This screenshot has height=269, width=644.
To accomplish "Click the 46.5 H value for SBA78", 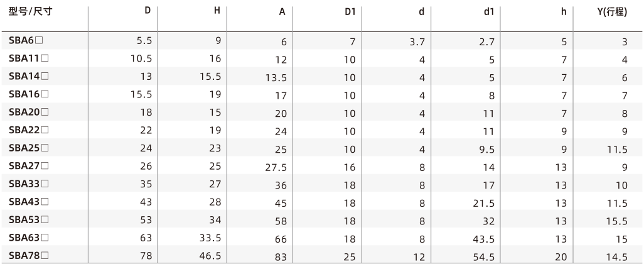I will pos(210,256).
